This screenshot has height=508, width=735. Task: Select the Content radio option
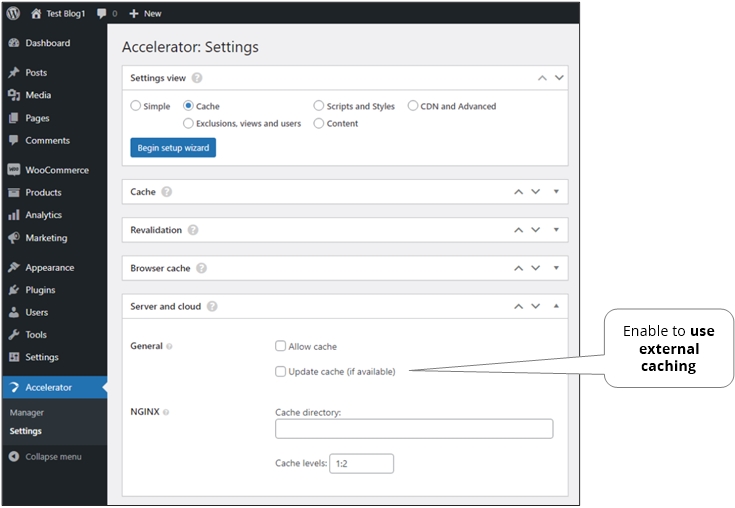[x=319, y=123]
